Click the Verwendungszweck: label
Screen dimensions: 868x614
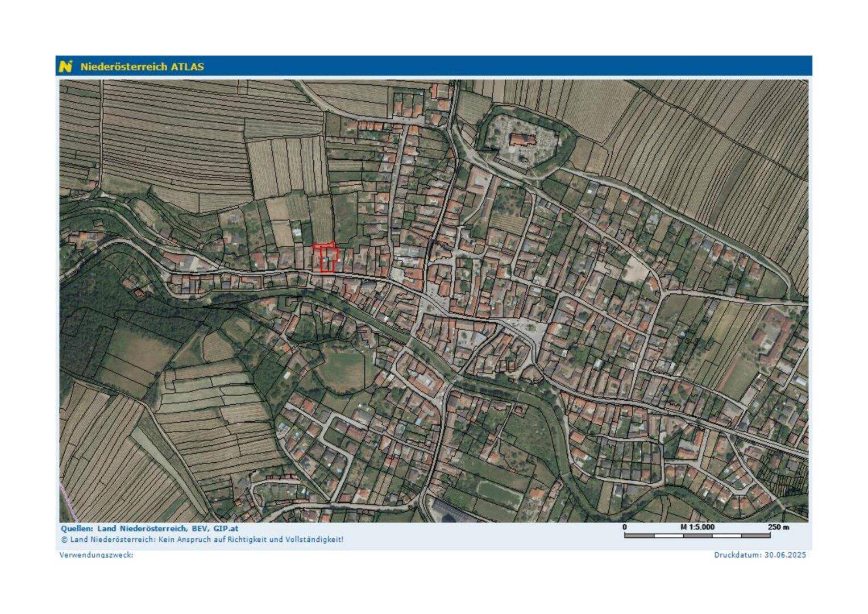click(96, 555)
